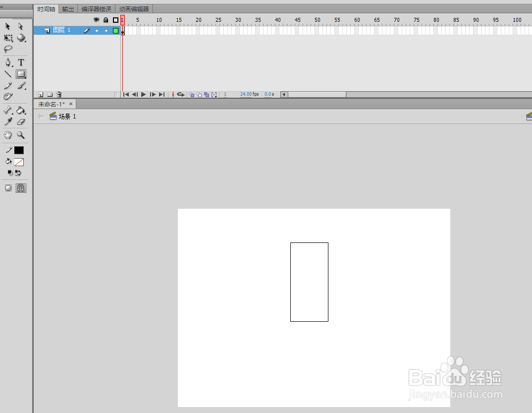
Task: Create a new layer in the timeline
Action: [x=40, y=94]
